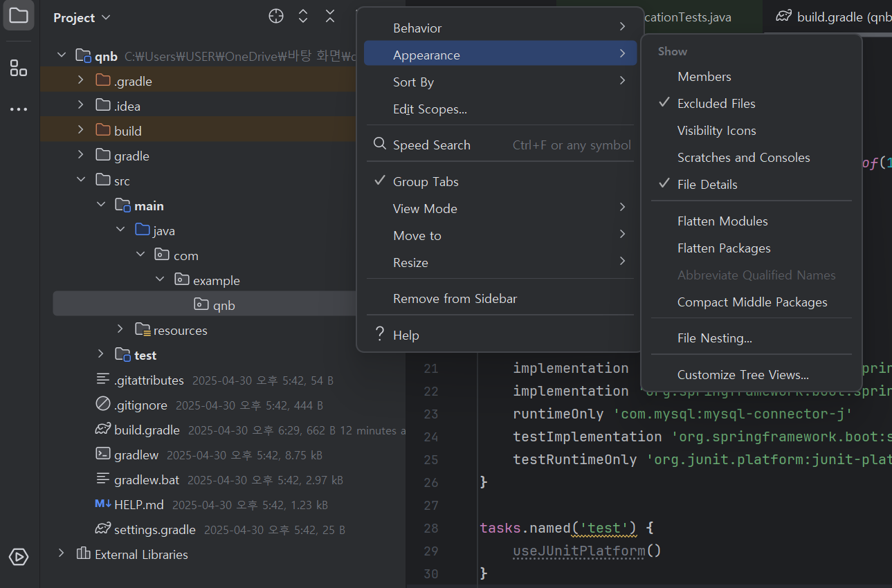Click the Select Opened File crosshair icon
The image size is (892, 588).
276,17
